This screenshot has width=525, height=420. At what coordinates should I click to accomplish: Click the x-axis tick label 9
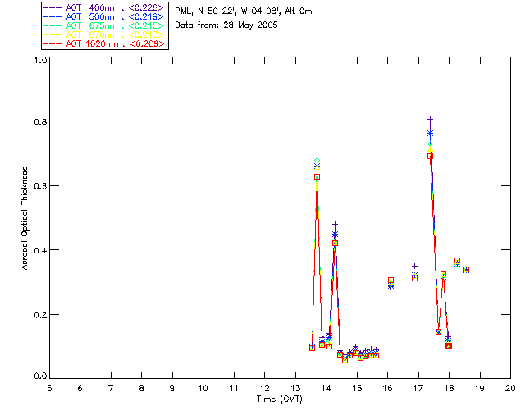click(172, 388)
